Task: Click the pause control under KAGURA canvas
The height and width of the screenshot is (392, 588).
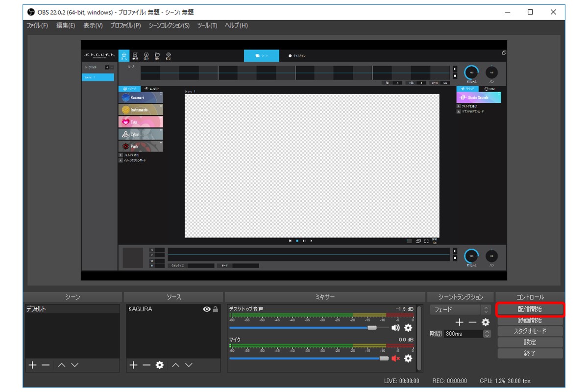Action: pyautogui.click(x=304, y=241)
